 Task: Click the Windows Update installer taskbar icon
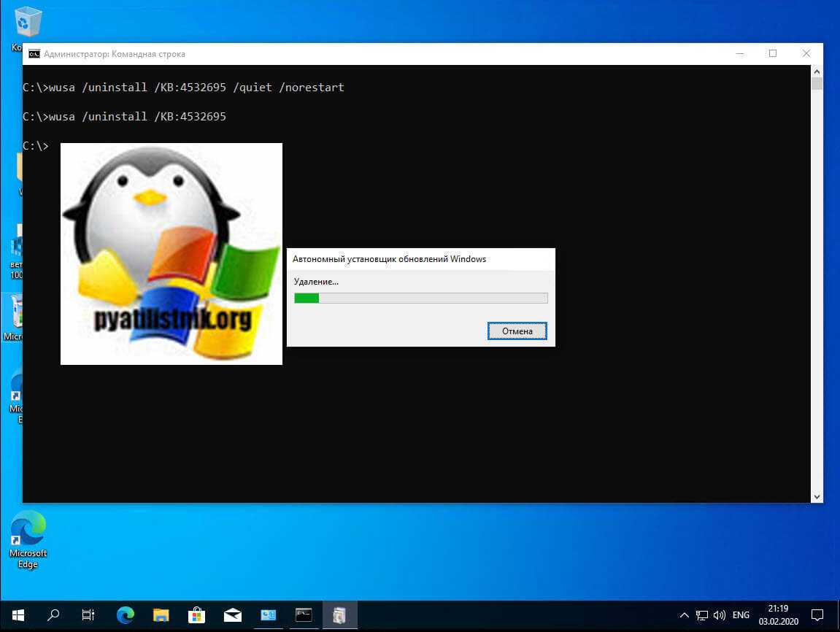click(339, 614)
